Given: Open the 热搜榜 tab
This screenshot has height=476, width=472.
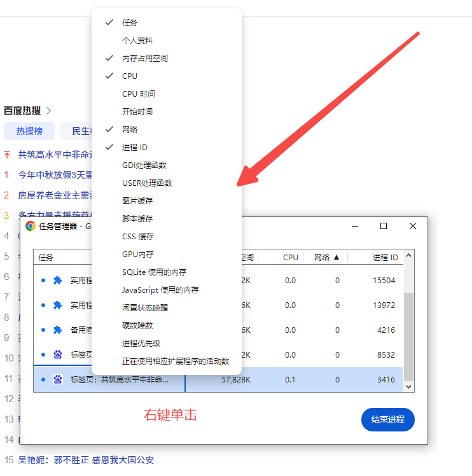Looking at the screenshot, I should [29, 131].
